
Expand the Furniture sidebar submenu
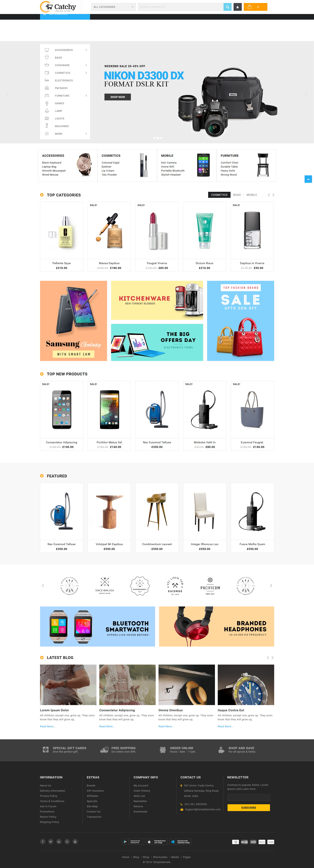pos(86,96)
